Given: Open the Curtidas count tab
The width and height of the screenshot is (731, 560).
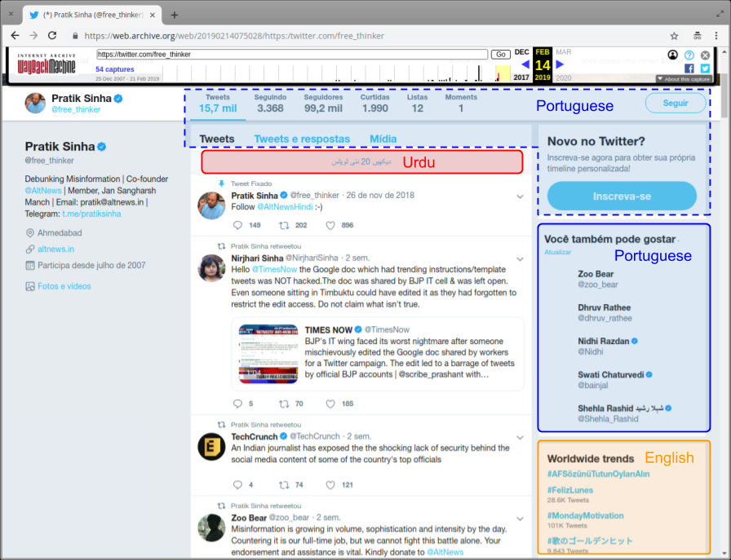Looking at the screenshot, I should coord(374,104).
